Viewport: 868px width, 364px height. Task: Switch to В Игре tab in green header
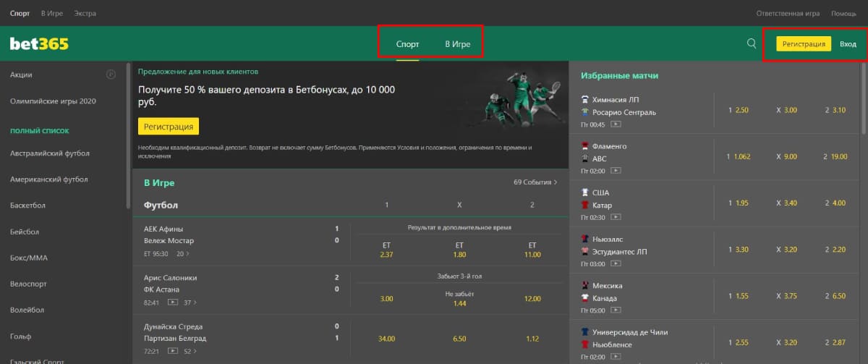click(x=457, y=44)
